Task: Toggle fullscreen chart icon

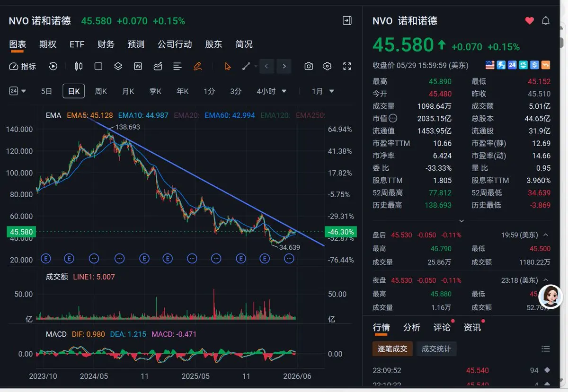Action: coord(347,66)
